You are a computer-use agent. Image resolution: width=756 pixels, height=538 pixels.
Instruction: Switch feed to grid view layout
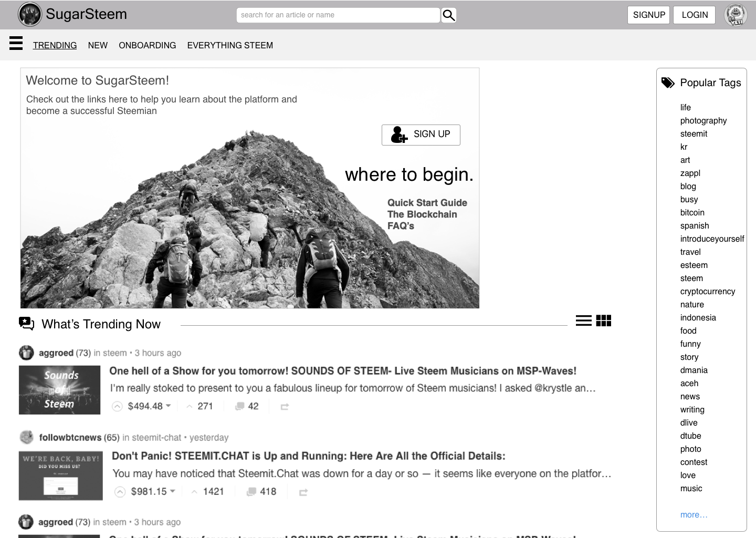pyautogui.click(x=604, y=320)
